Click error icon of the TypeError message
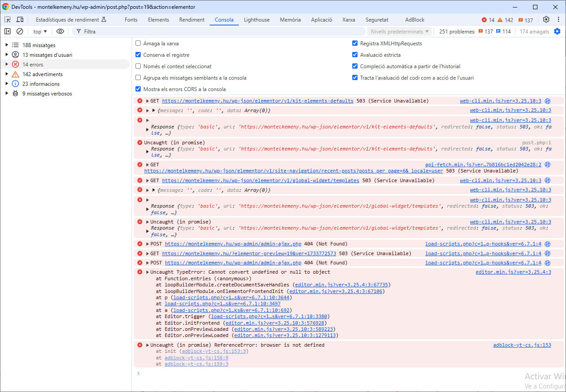This screenshot has height=392, width=566. click(x=140, y=272)
